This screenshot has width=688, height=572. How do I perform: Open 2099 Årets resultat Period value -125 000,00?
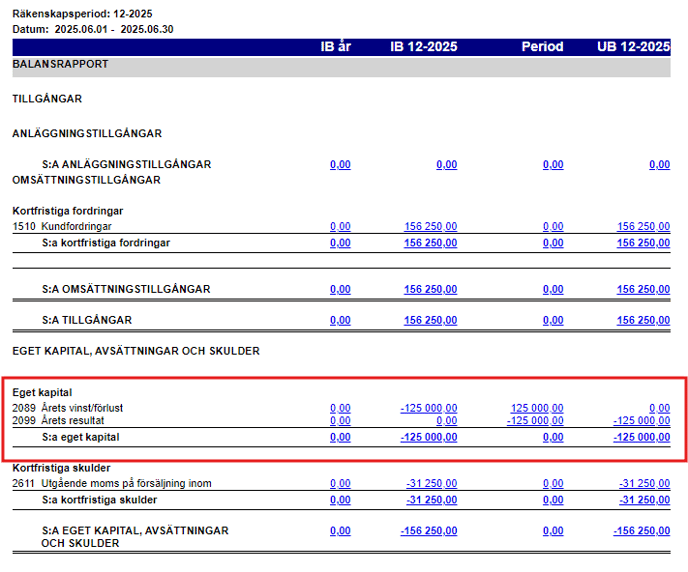tap(535, 421)
